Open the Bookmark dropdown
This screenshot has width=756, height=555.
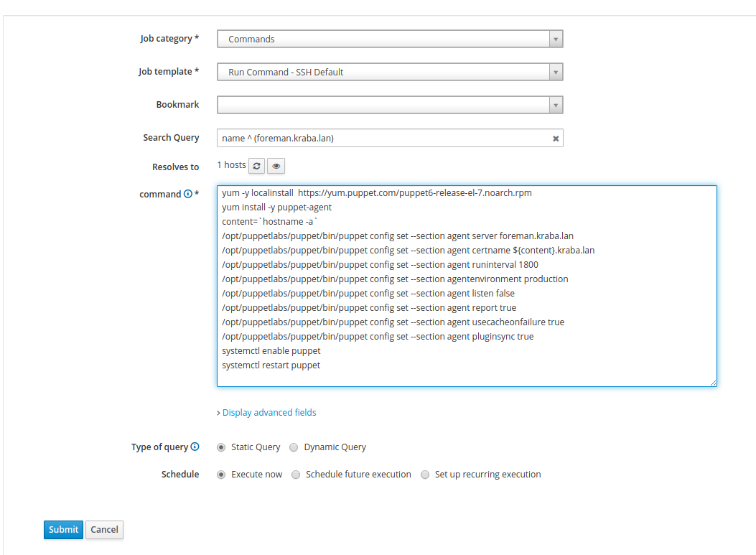pyautogui.click(x=390, y=105)
